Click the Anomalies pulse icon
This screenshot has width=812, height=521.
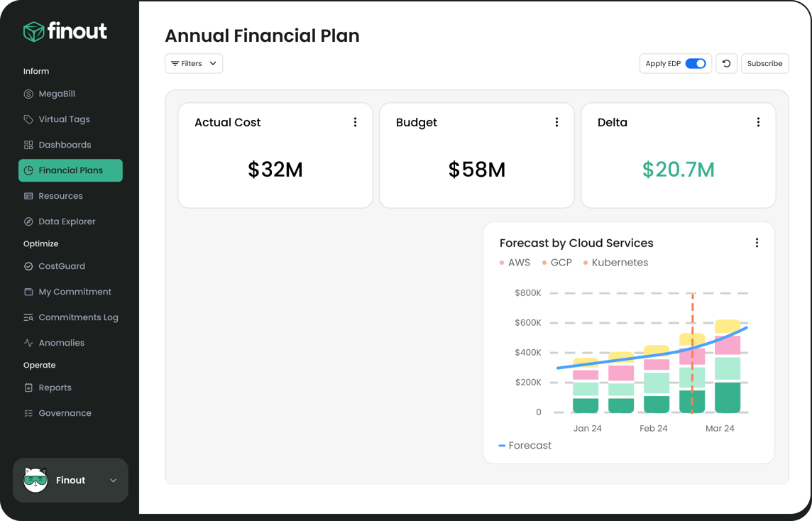(x=28, y=343)
